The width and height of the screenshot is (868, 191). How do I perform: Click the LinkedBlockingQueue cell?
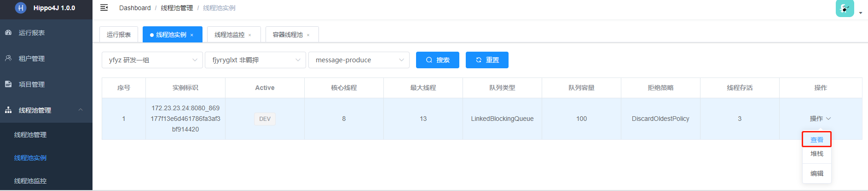502,119
